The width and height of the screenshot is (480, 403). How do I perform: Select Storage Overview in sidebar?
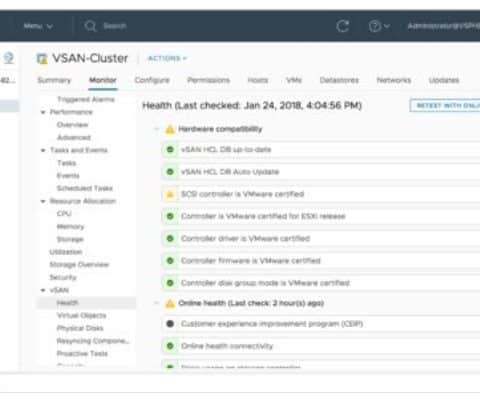tap(79, 264)
